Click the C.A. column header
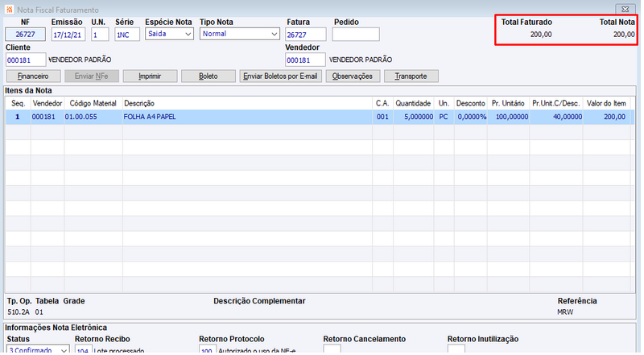This screenshot has height=355, width=644. pyautogui.click(x=382, y=104)
